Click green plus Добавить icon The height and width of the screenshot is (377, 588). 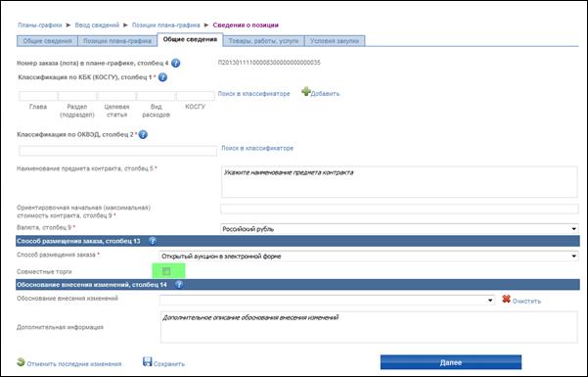click(x=306, y=91)
